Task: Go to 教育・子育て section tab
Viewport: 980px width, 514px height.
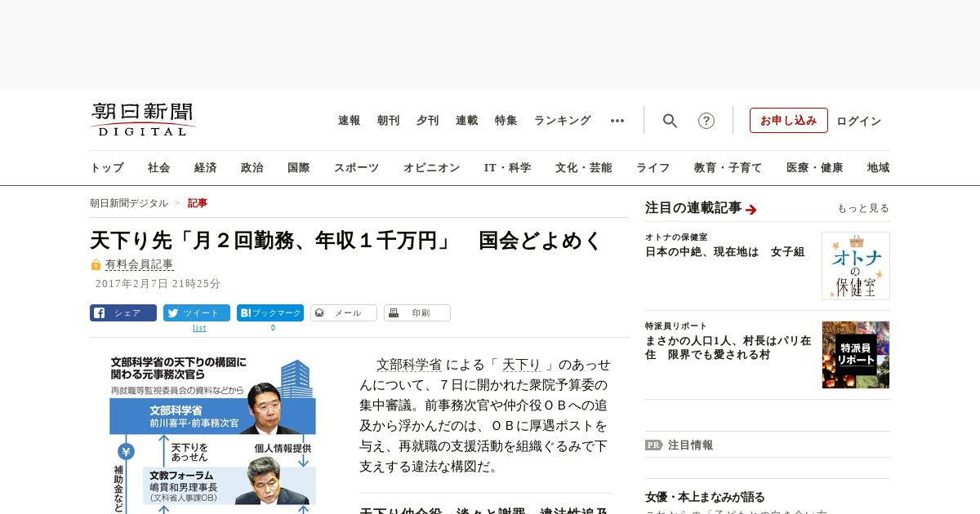Action: pos(728,167)
